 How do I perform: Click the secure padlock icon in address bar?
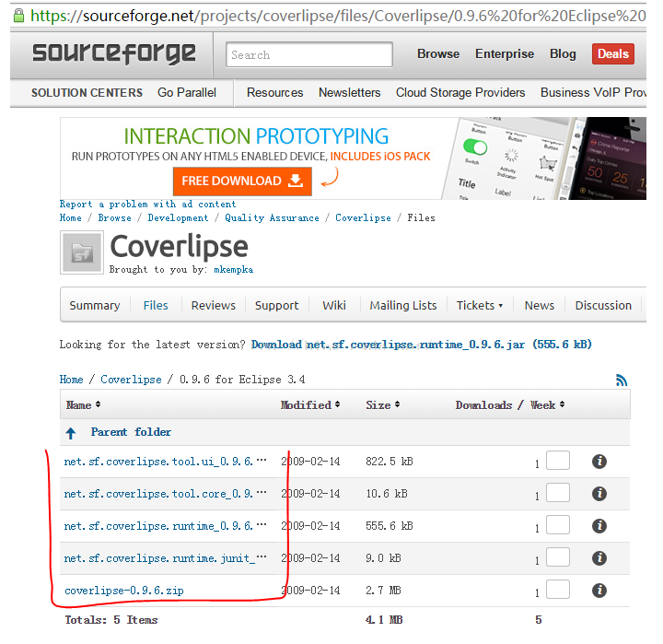(18, 16)
